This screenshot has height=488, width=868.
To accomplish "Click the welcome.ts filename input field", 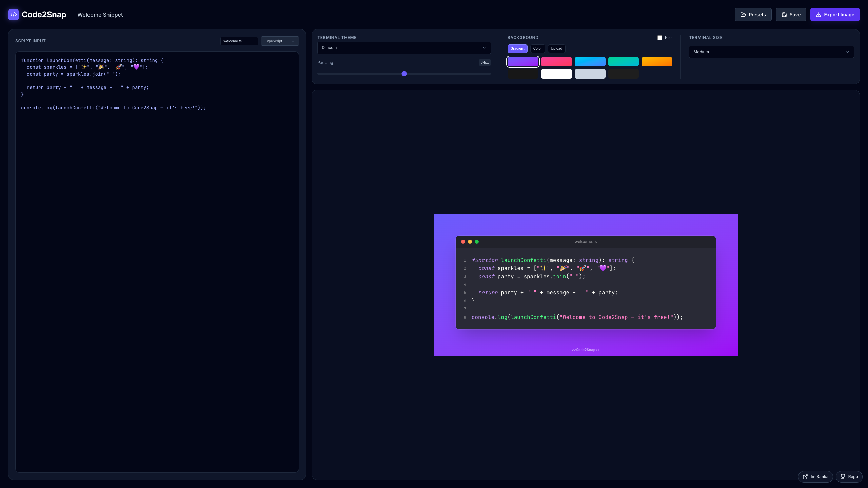I will click(239, 41).
